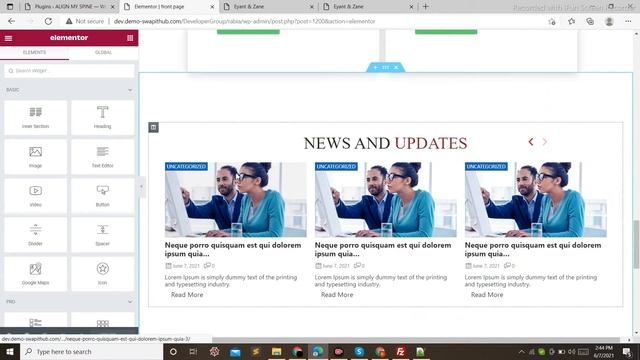This screenshot has height=360, width=640.
Task: Open FileZilla from the taskbar
Action: tap(400, 351)
